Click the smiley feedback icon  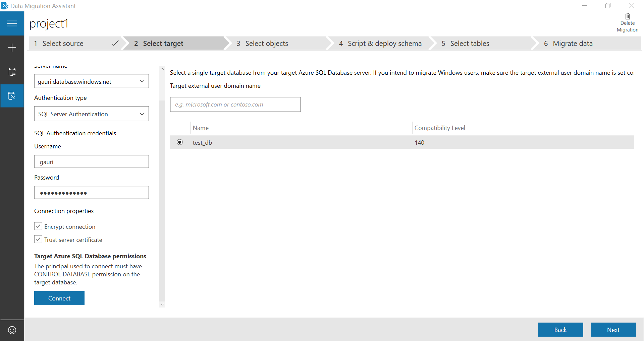click(12, 330)
